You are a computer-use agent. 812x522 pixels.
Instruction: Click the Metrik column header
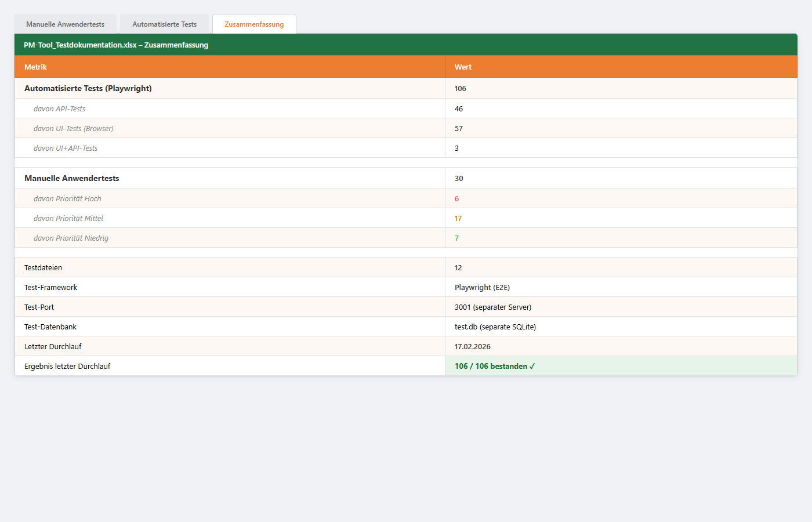230,67
